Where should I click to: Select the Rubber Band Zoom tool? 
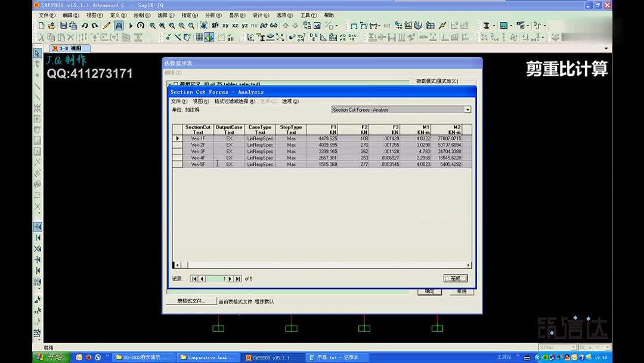(152, 26)
